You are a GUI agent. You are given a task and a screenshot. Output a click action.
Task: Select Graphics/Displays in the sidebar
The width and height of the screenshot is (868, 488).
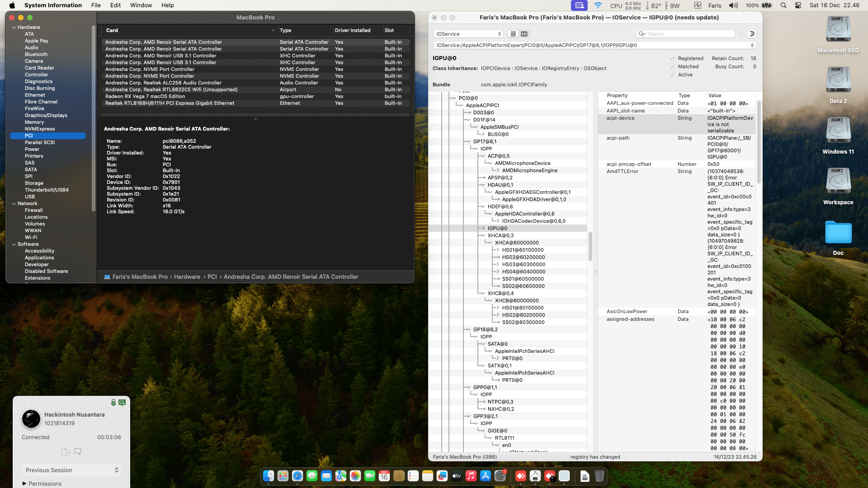pyautogui.click(x=46, y=115)
